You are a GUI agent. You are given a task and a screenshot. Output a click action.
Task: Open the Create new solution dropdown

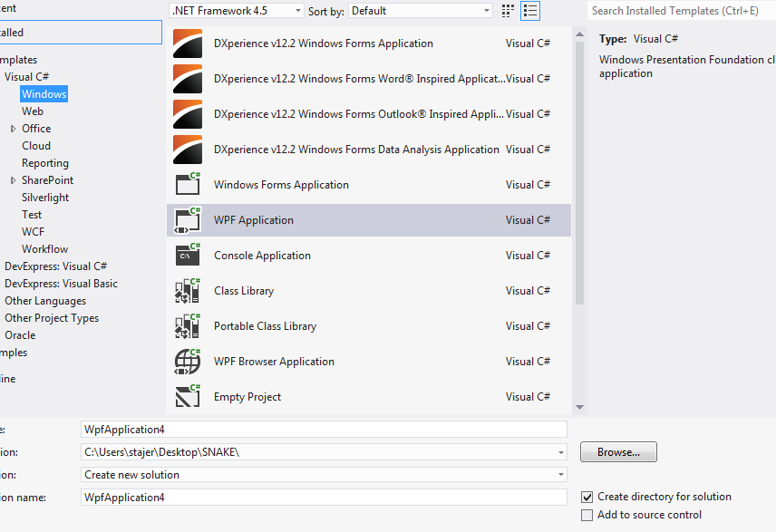561,474
